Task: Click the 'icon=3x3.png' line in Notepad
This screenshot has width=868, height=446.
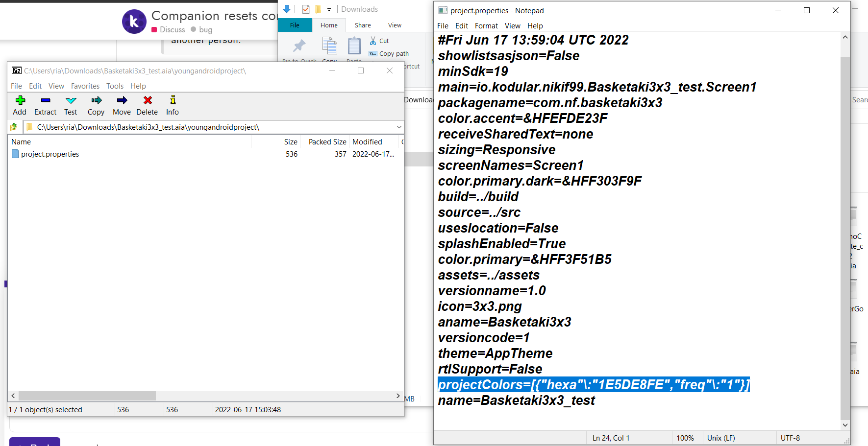Action: click(480, 306)
